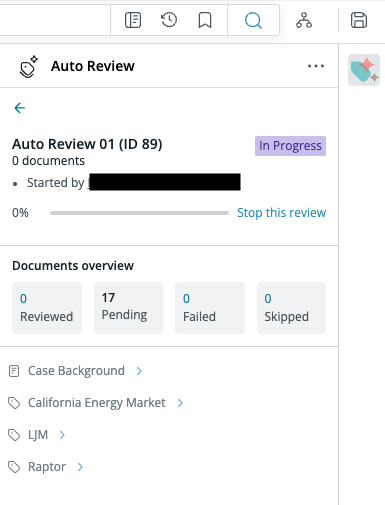Open the three-dot more options menu

tap(316, 66)
